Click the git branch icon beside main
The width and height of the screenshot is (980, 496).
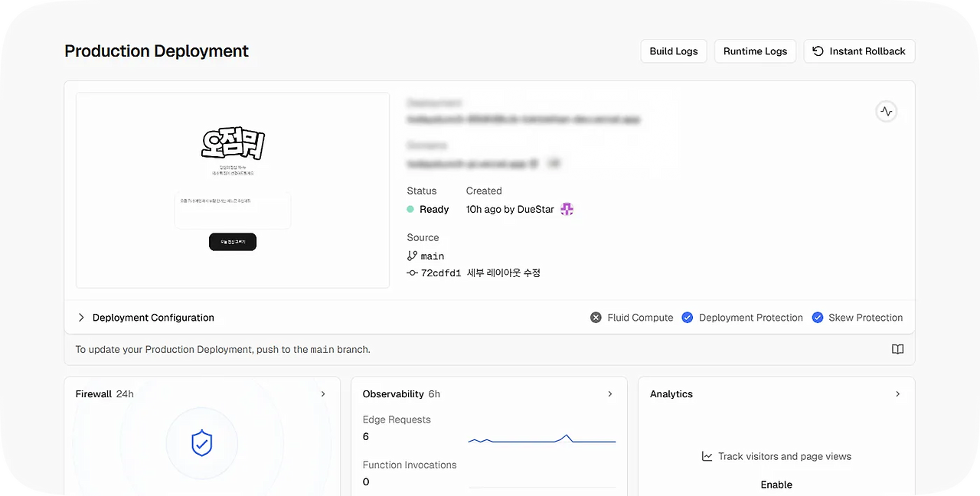tap(413, 256)
